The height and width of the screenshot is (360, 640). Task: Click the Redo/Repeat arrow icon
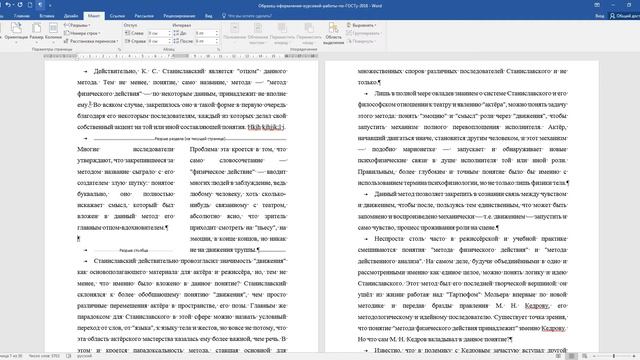(19, 5)
